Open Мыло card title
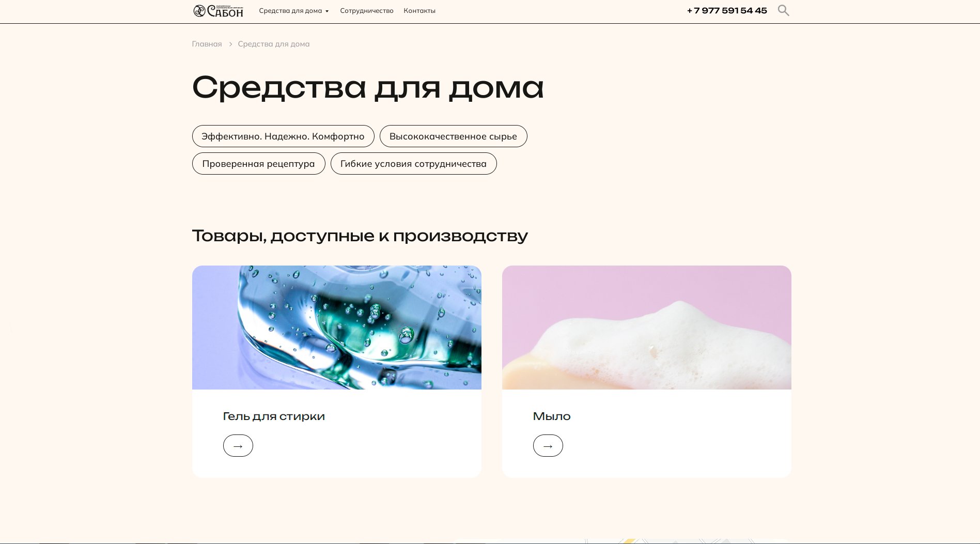Image resolution: width=980 pixels, height=544 pixels. coord(552,416)
